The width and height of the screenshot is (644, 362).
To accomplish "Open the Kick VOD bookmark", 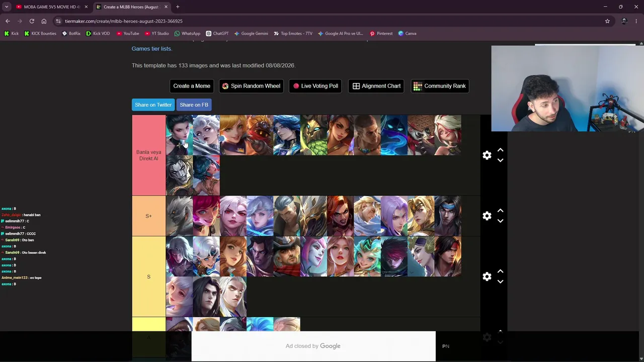I will (98, 34).
